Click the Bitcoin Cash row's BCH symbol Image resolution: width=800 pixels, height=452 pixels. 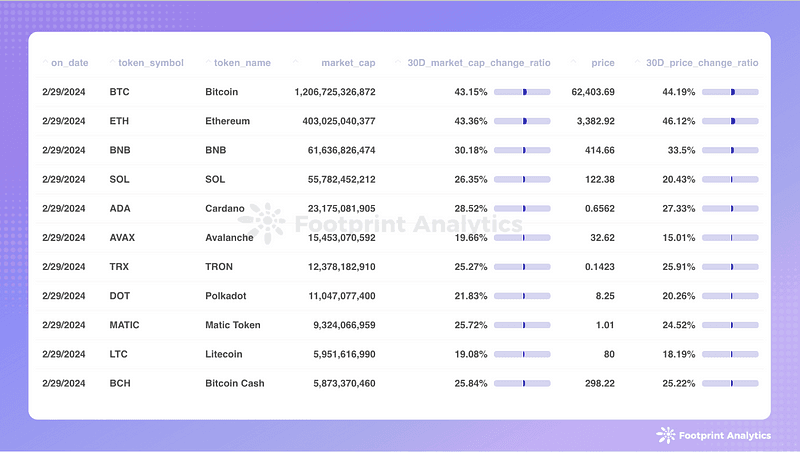pyautogui.click(x=120, y=383)
